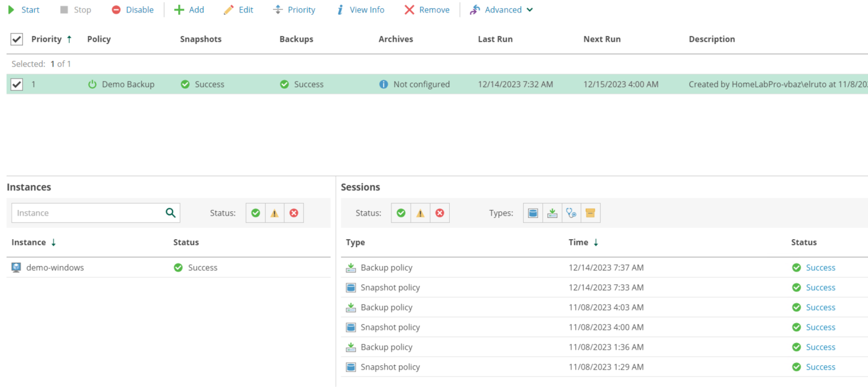Open the Advanced dropdown menu
Image resolution: width=868 pixels, height=387 pixels.
[501, 10]
